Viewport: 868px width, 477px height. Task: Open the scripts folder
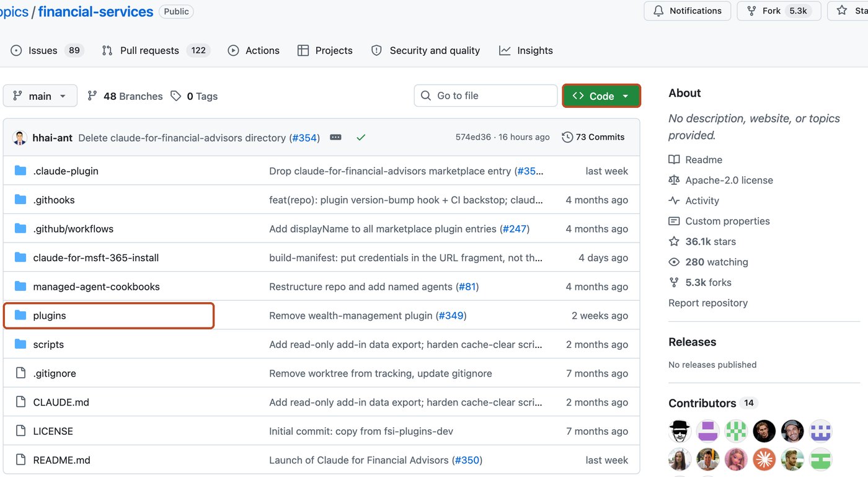[x=48, y=344]
